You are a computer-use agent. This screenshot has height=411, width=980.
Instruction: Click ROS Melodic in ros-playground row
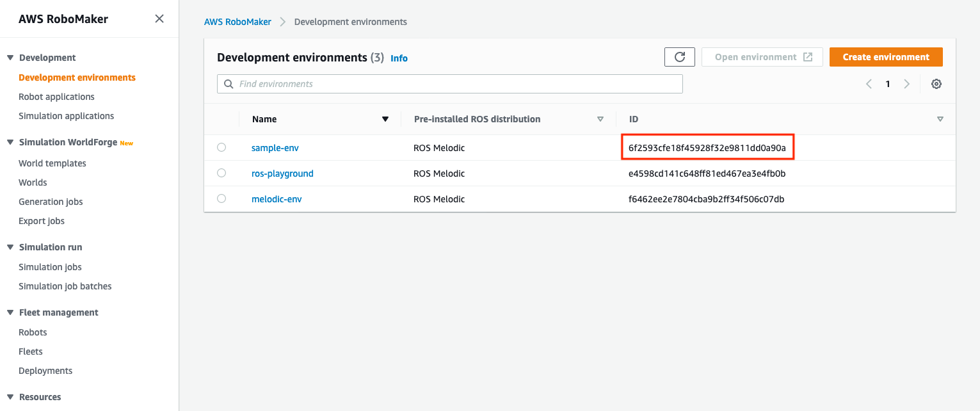click(439, 173)
